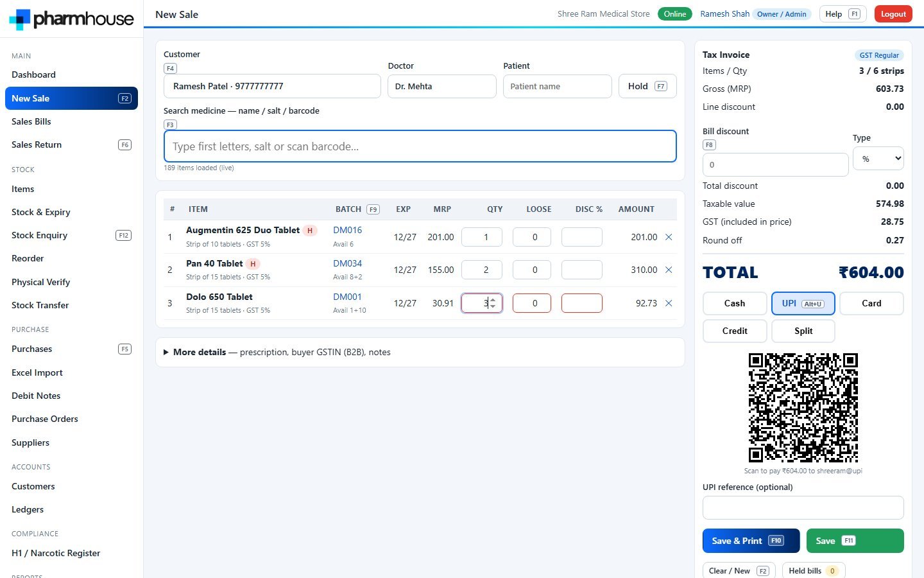Open Held bills list

click(813, 571)
